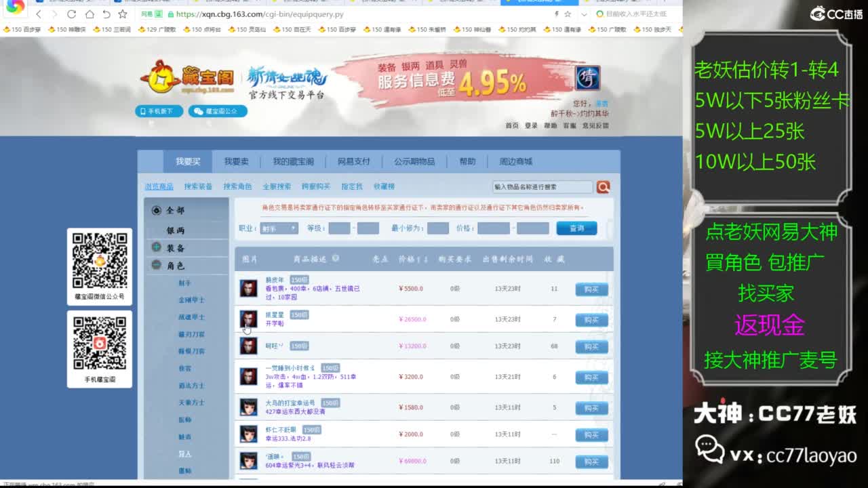868x488 pixels.
Task: Click the 首页 link under the banner
Action: (512, 125)
